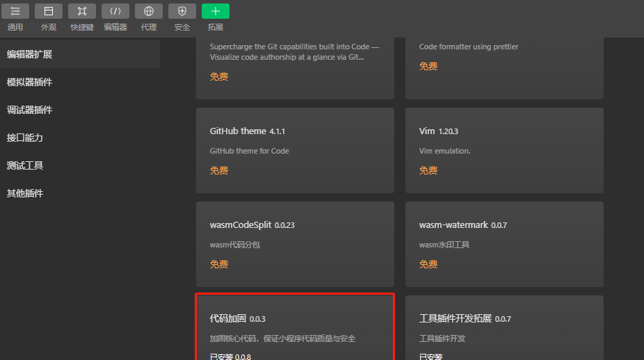
Task: Click 免费 on the wasmCodeSplit card
Action: [219, 264]
